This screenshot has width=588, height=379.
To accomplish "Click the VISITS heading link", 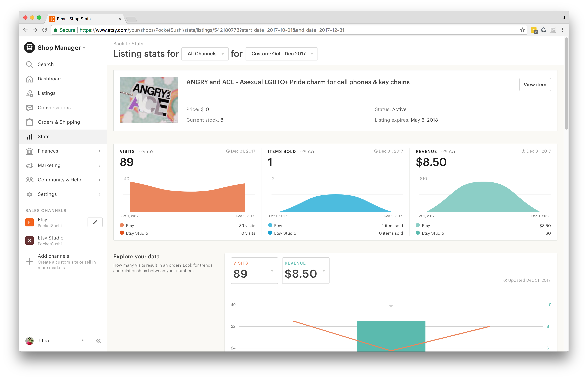I will pos(127,152).
